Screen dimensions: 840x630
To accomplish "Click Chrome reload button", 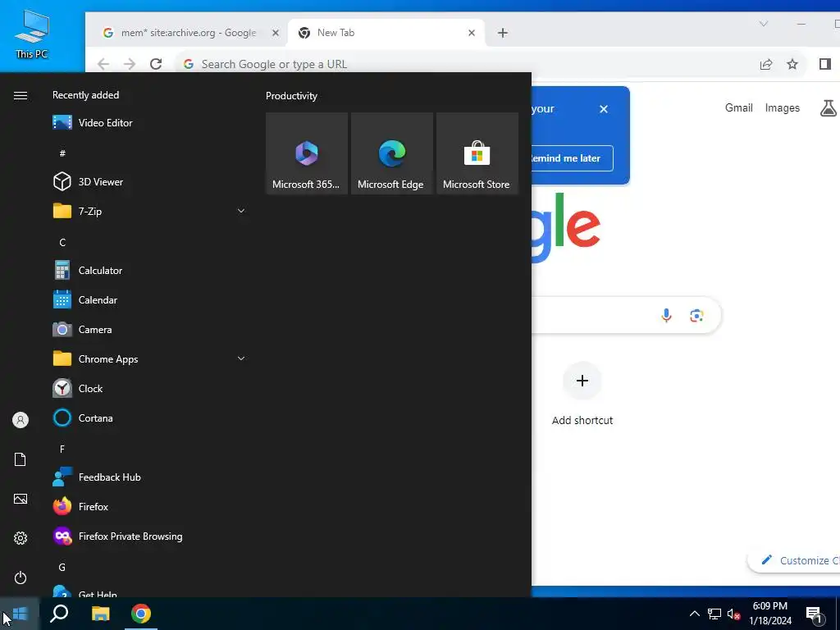I will coord(156,64).
